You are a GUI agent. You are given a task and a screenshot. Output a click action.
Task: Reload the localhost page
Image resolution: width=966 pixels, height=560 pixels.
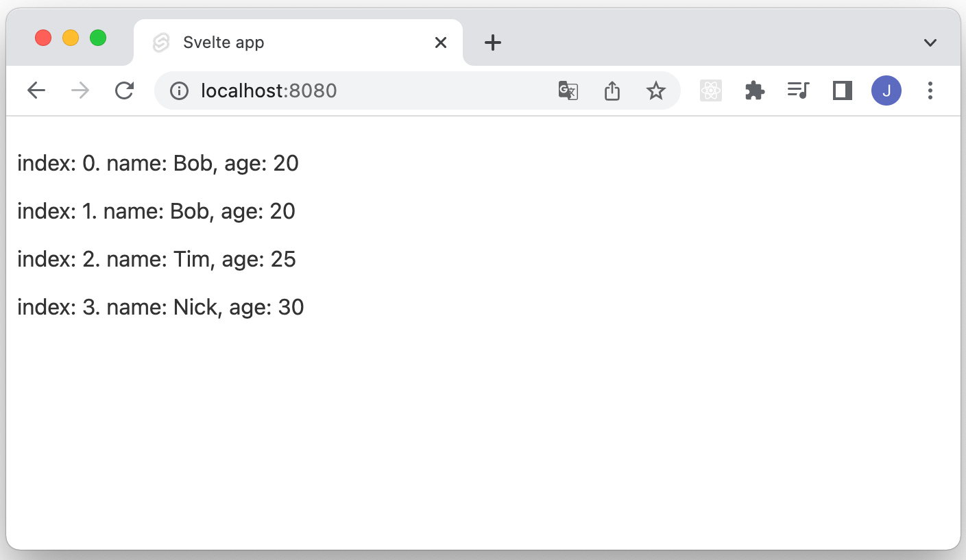point(124,90)
